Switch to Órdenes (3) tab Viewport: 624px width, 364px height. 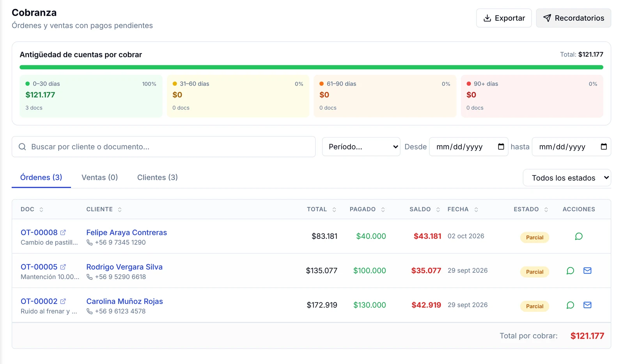click(41, 177)
